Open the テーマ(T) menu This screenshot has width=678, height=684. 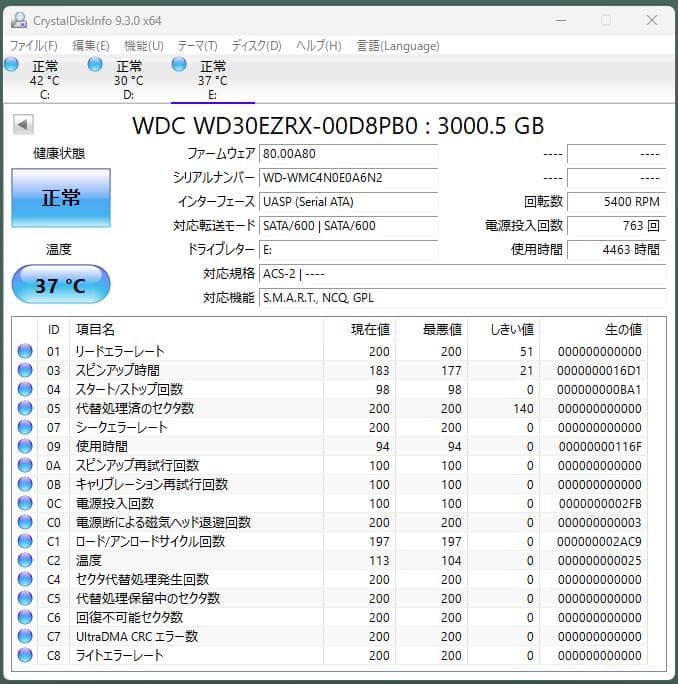point(197,46)
